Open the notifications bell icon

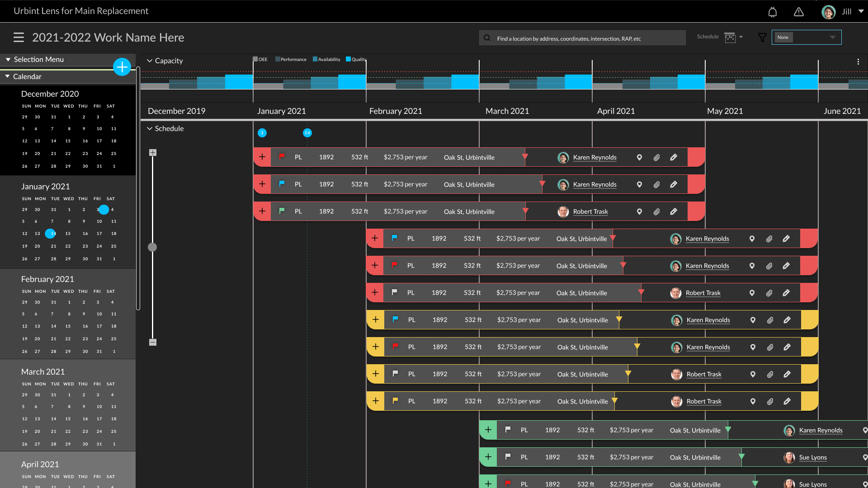[x=773, y=12]
